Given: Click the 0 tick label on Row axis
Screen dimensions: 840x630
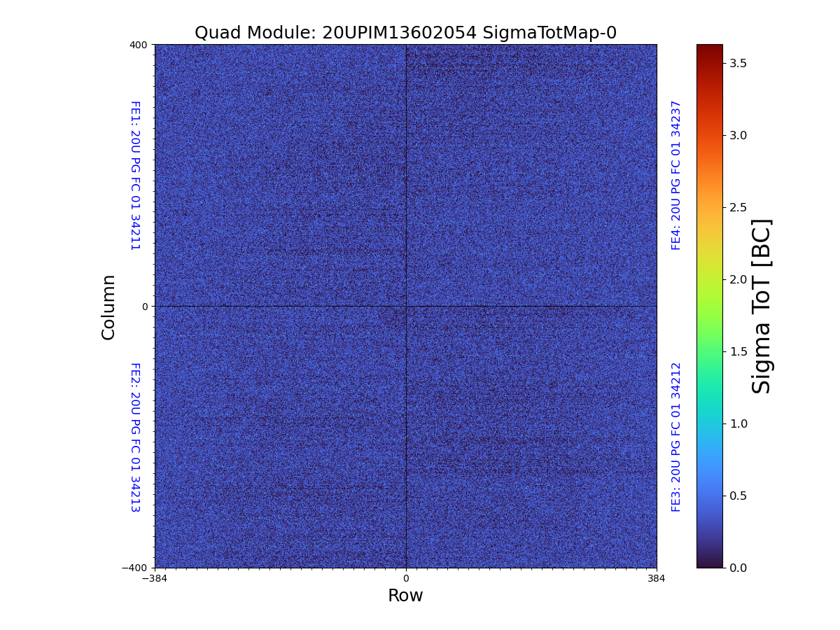Looking at the screenshot, I should [x=406, y=579].
